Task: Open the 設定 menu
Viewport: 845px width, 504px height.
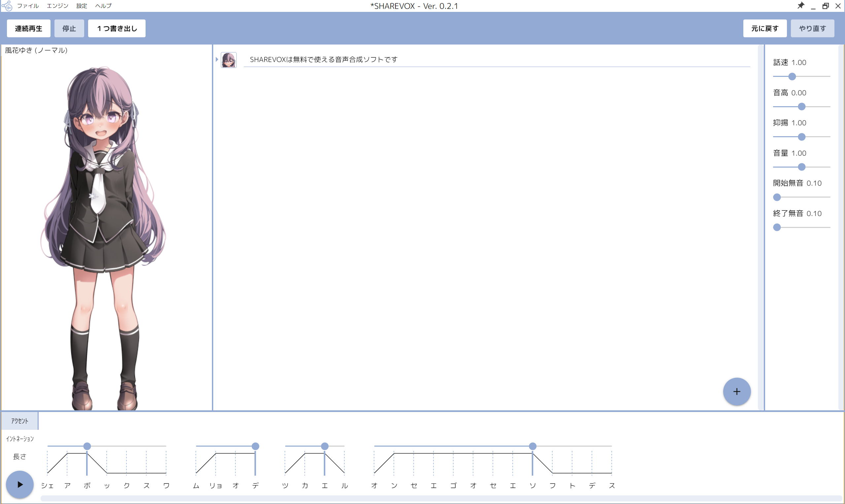Action: click(82, 6)
